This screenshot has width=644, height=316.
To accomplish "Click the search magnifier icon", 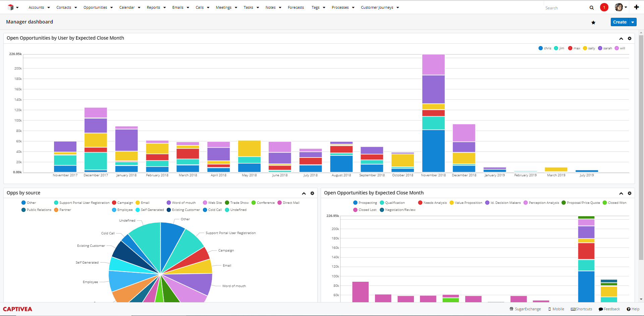I will (x=592, y=8).
